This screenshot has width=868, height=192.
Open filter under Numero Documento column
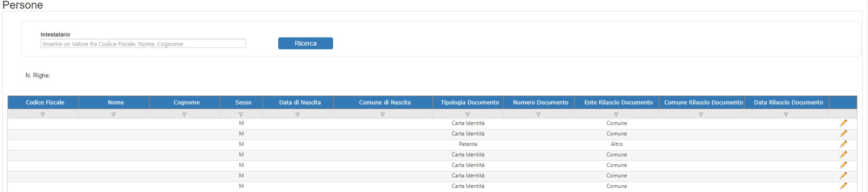click(x=538, y=115)
